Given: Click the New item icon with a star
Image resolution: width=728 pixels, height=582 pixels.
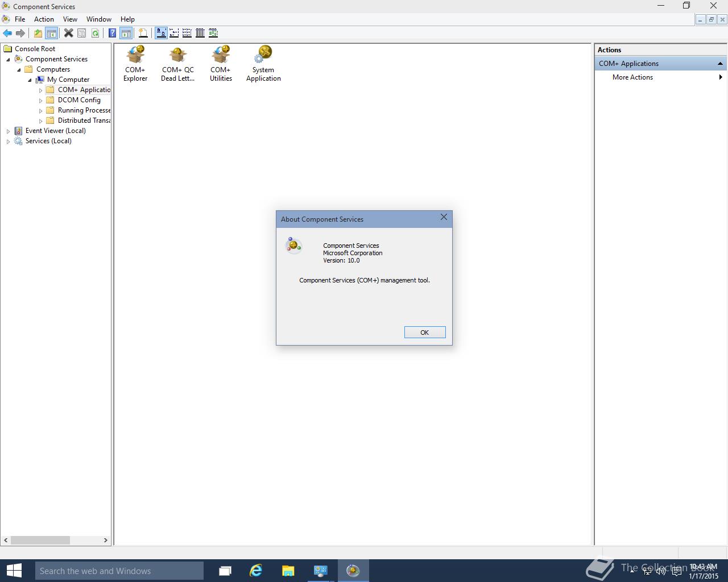Looking at the screenshot, I should tap(143, 33).
